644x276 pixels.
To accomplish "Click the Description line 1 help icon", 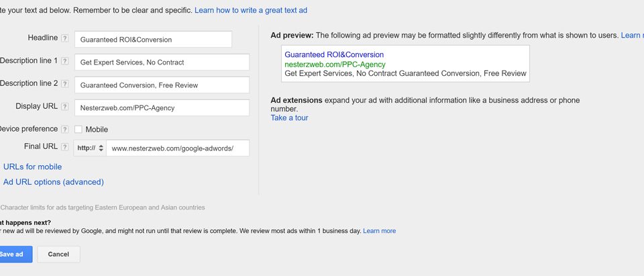I will pyautogui.click(x=64, y=61).
